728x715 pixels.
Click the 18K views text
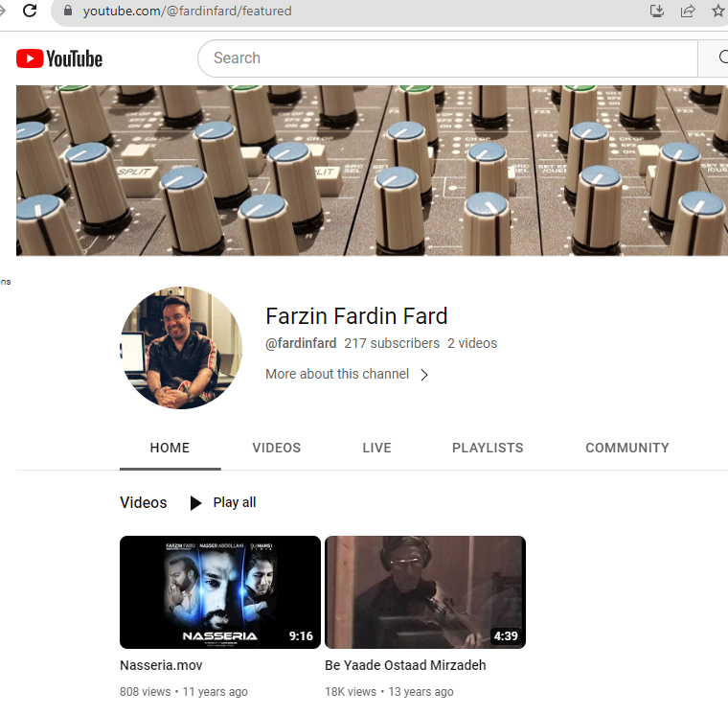click(351, 692)
